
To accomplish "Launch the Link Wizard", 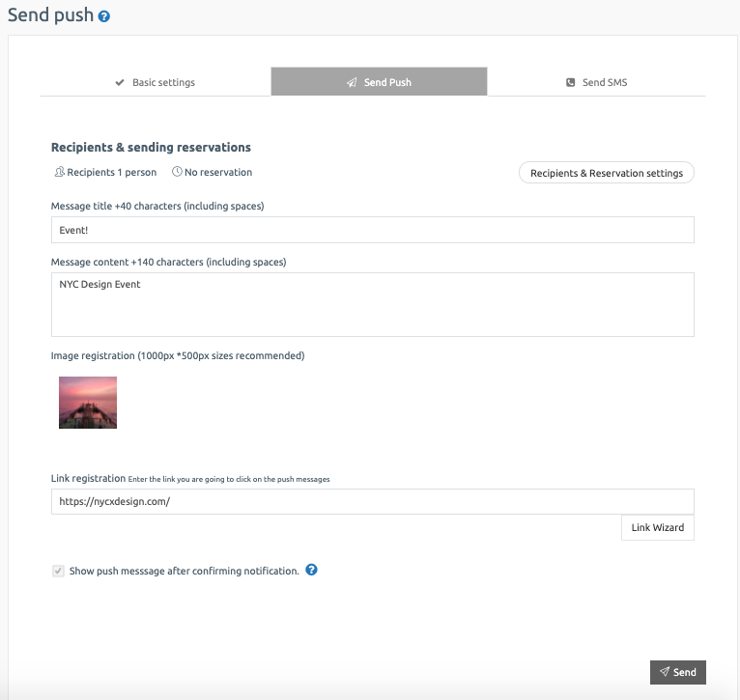I will coord(657,528).
